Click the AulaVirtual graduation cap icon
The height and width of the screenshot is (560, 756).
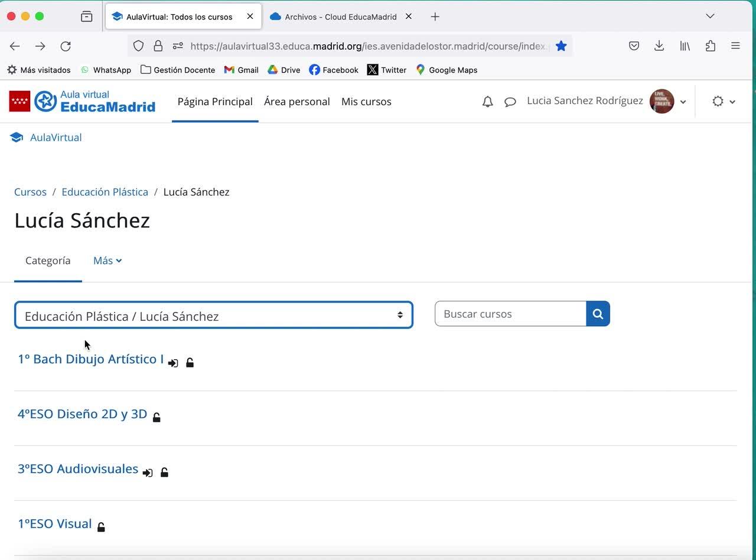17,138
